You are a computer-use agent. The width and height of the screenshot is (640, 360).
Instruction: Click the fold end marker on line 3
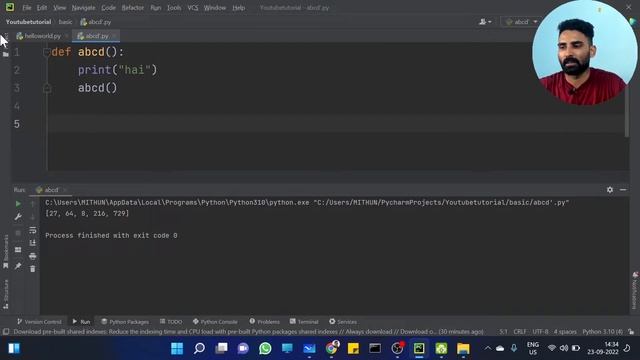(47, 88)
